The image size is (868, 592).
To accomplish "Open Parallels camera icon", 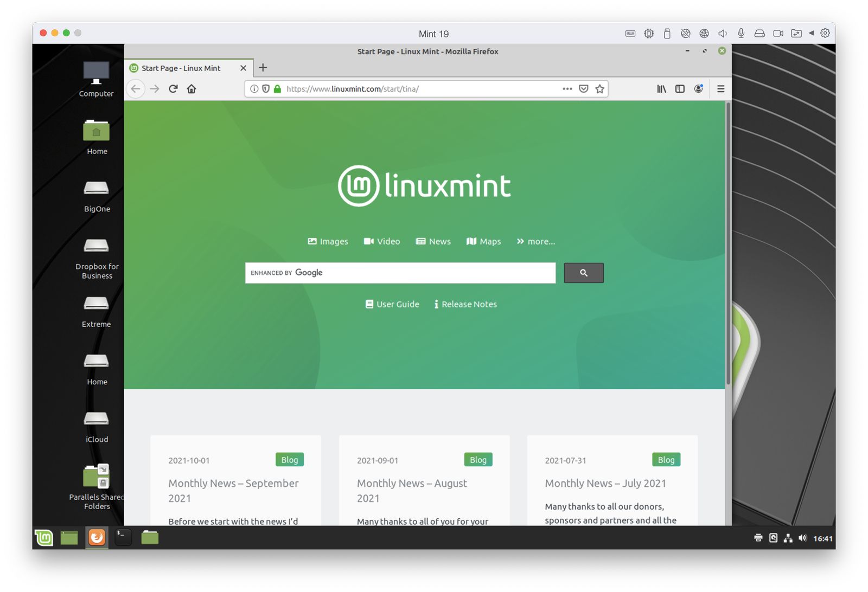I will (x=778, y=34).
